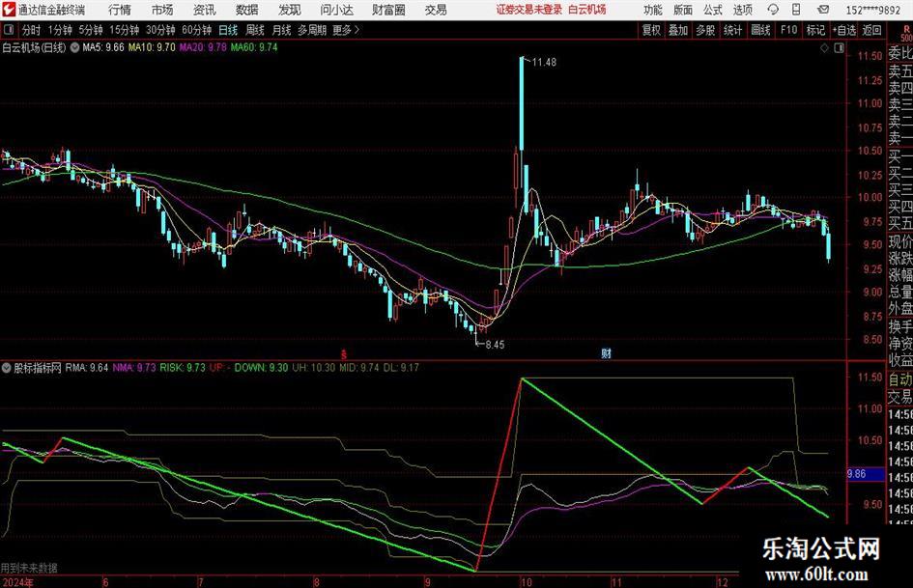The width and height of the screenshot is (913, 588).
Task: Click the DOWN: 9.30 indicator value
Action: point(261,368)
